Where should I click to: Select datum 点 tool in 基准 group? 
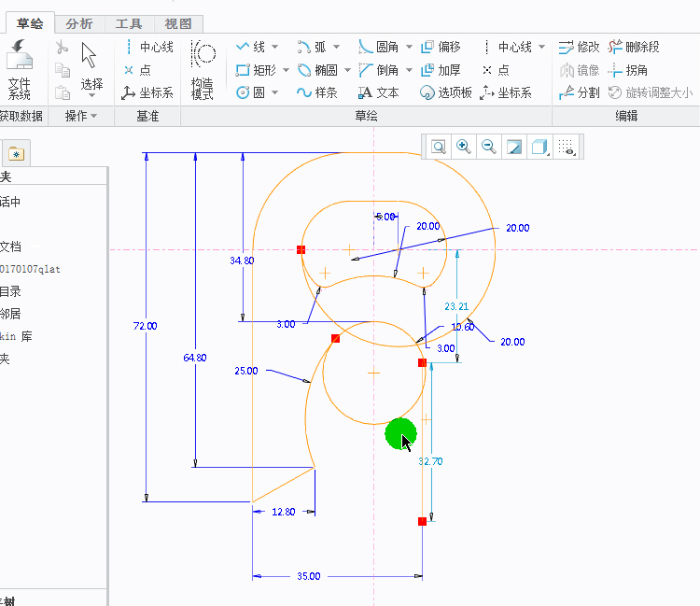coord(138,70)
